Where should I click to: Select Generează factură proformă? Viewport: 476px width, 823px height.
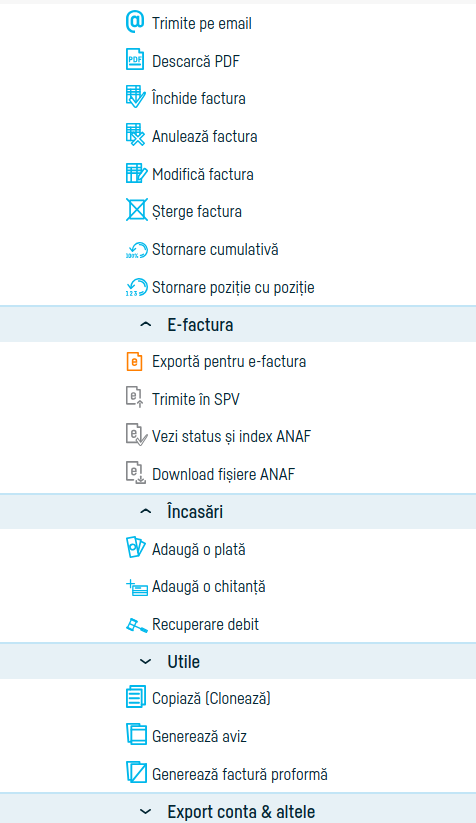click(239, 774)
